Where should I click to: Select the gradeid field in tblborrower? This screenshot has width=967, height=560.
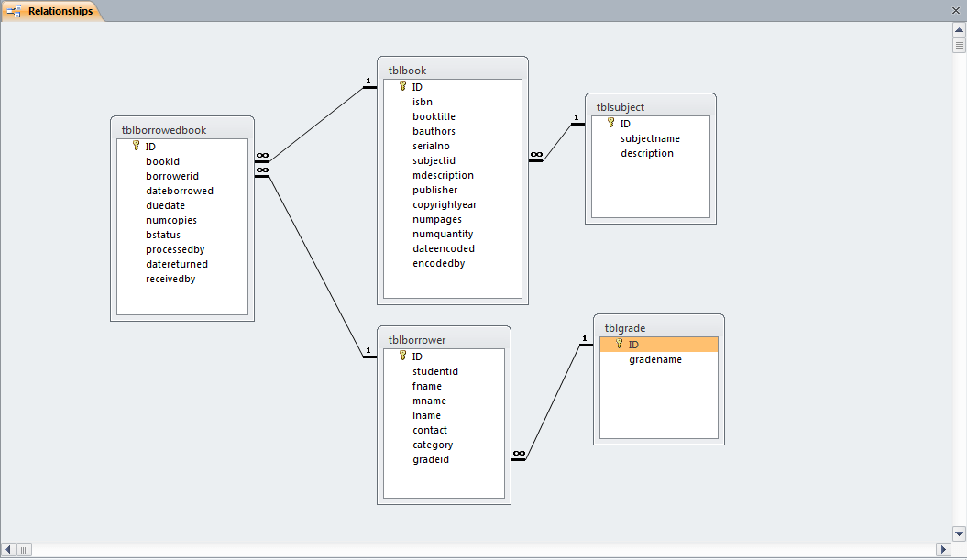coord(431,459)
